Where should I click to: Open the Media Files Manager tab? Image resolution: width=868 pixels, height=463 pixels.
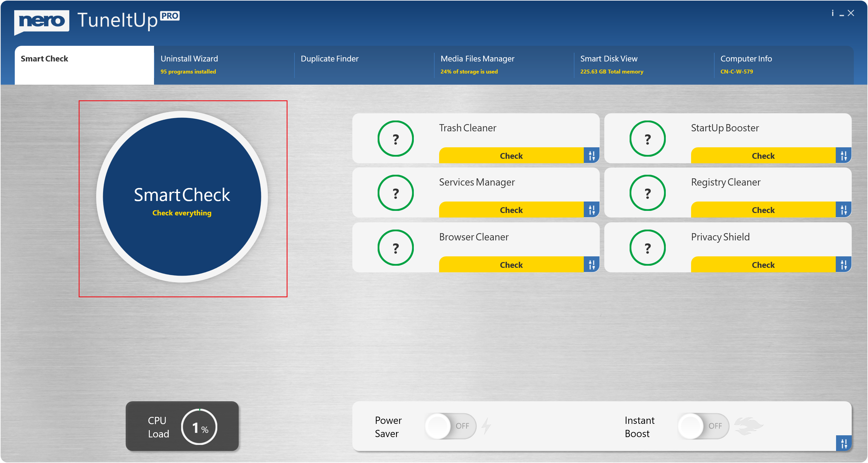[x=504, y=65]
